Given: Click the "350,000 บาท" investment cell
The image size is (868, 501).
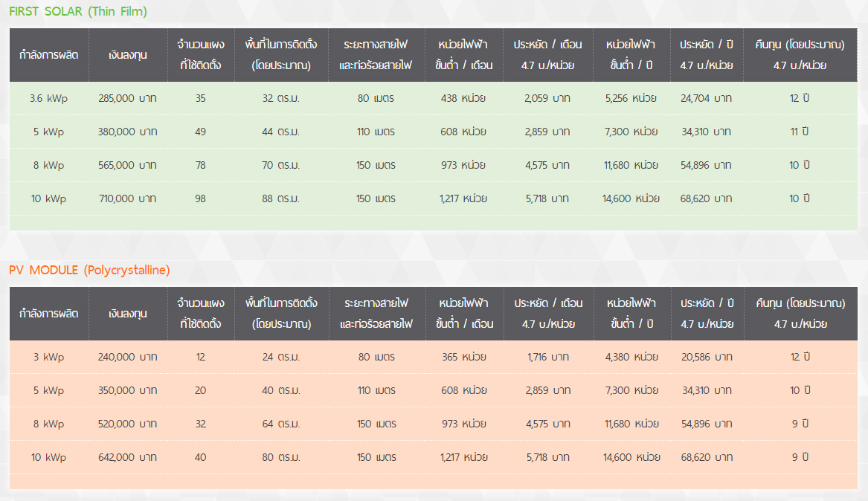Looking at the screenshot, I should tap(127, 390).
